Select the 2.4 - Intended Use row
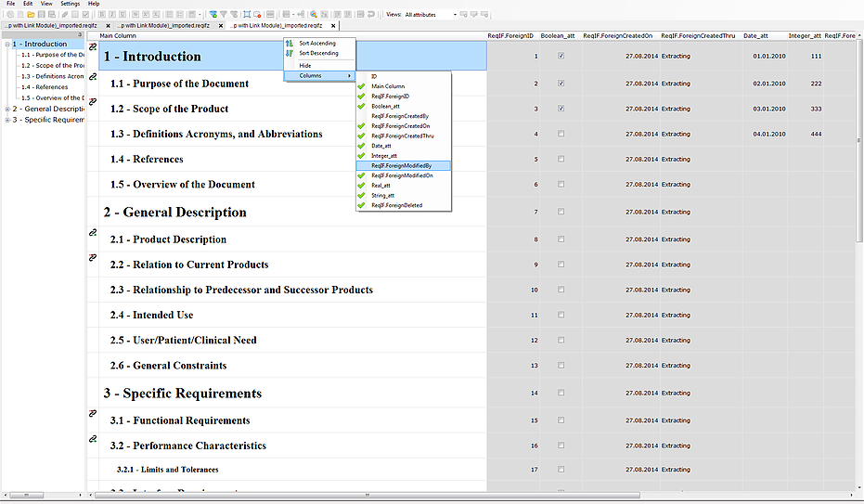 click(292, 315)
